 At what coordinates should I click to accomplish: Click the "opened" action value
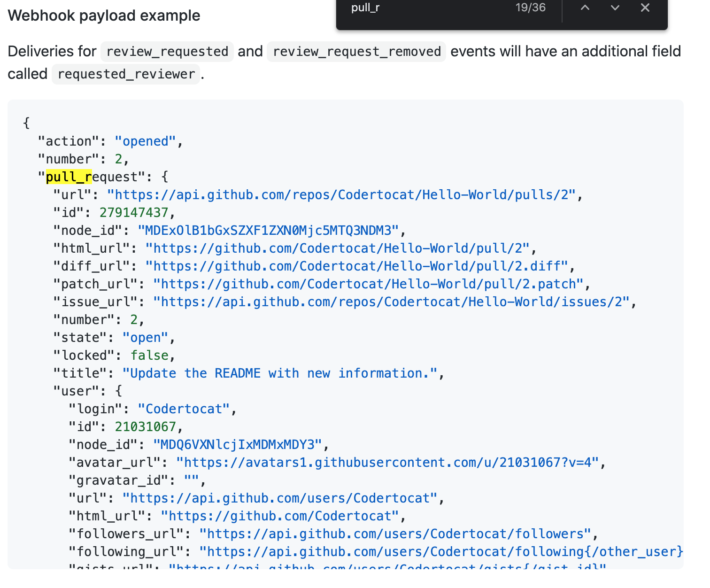pyautogui.click(x=146, y=141)
